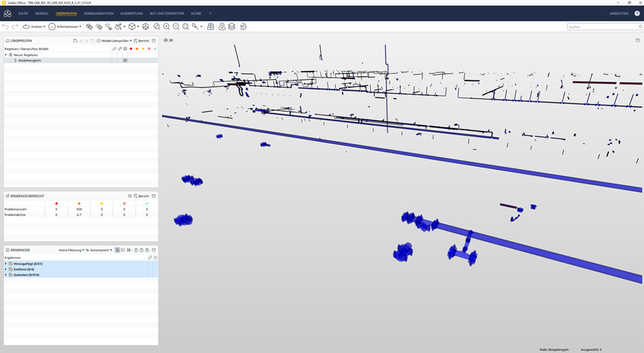Click the ÜBERPRÜFEN panel title
Image resolution: width=644 pixels, height=353 pixels.
coord(21,41)
